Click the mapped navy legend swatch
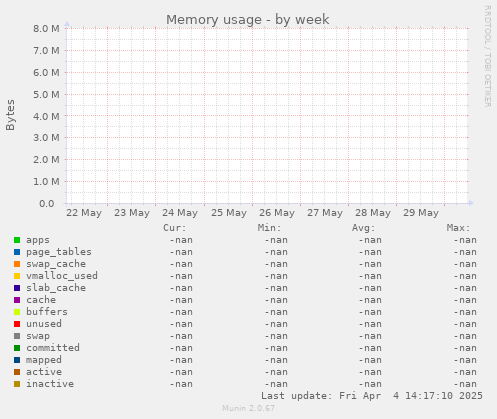The width and height of the screenshot is (497, 419). (17, 360)
